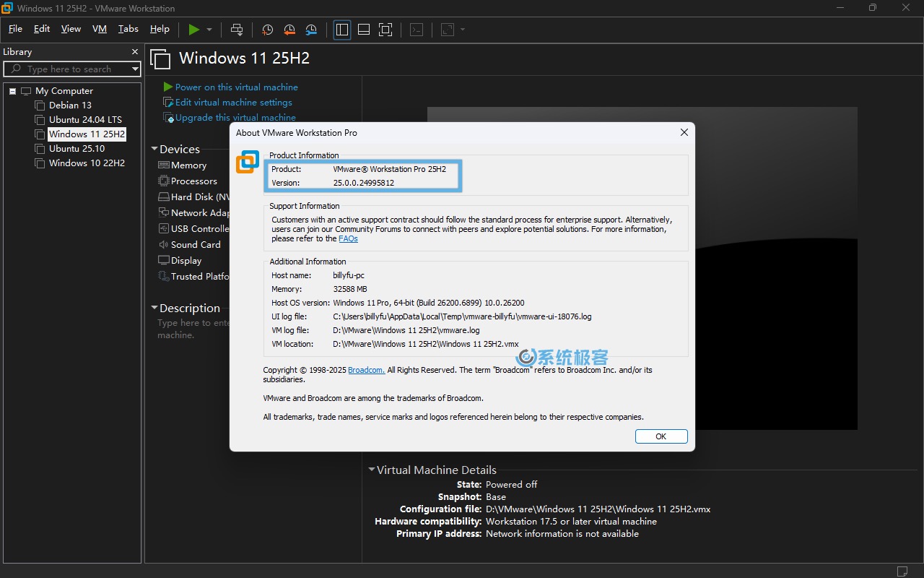Viewport: 924px width, 578px height.
Task: Open the snapshot manager icon
Action: point(311,30)
